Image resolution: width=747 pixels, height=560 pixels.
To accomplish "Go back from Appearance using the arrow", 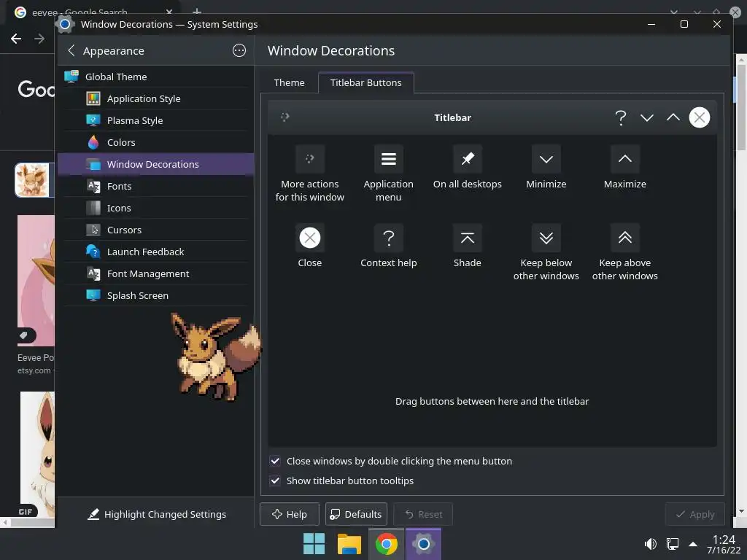I will coord(71,50).
